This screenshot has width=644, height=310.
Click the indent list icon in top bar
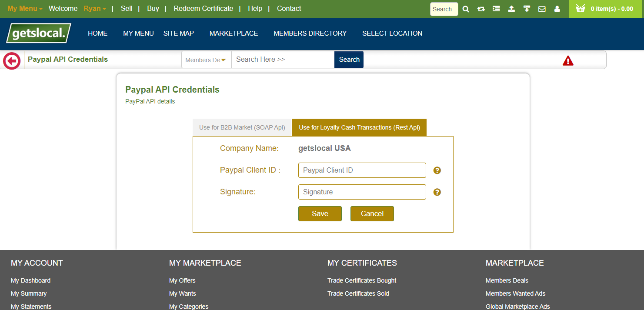(x=496, y=9)
